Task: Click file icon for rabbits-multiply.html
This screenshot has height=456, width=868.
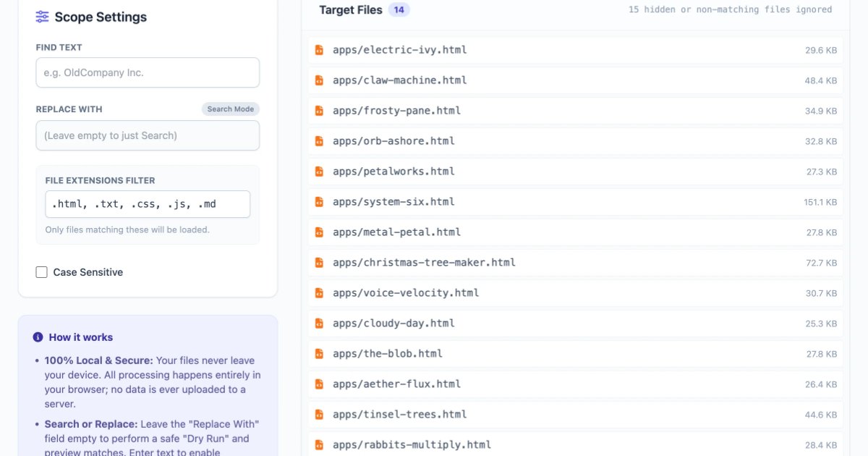Action: click(319, 445)
